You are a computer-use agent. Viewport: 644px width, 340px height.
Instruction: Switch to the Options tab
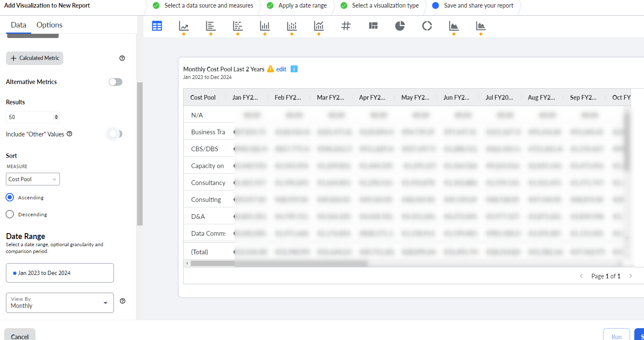49,25
